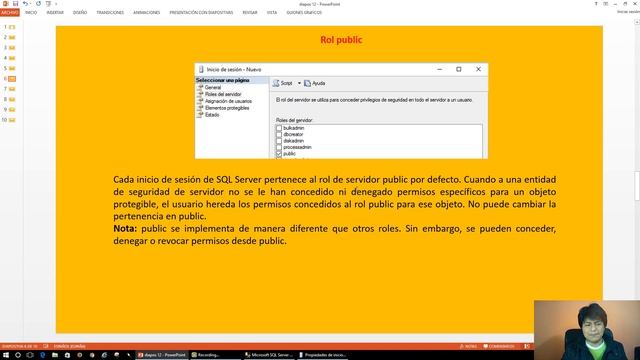Click the slide paragraph starting 'Cada inicio de sesión'

[335, 198]
